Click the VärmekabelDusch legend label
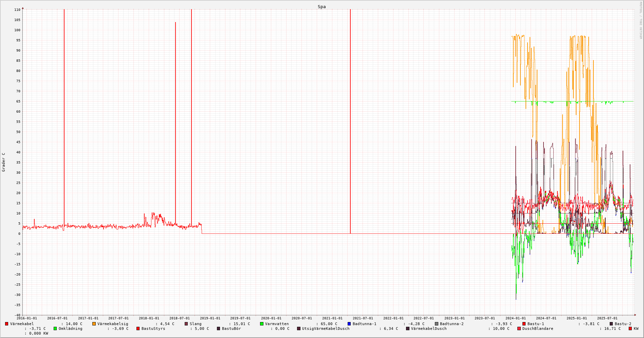644x338 pixels. 429,328
